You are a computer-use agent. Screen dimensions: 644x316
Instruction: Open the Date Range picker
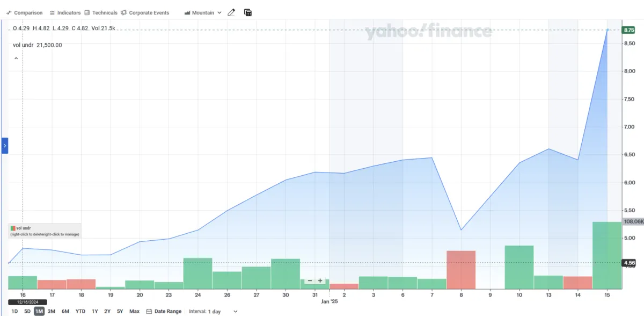click(x=164, y=311)
